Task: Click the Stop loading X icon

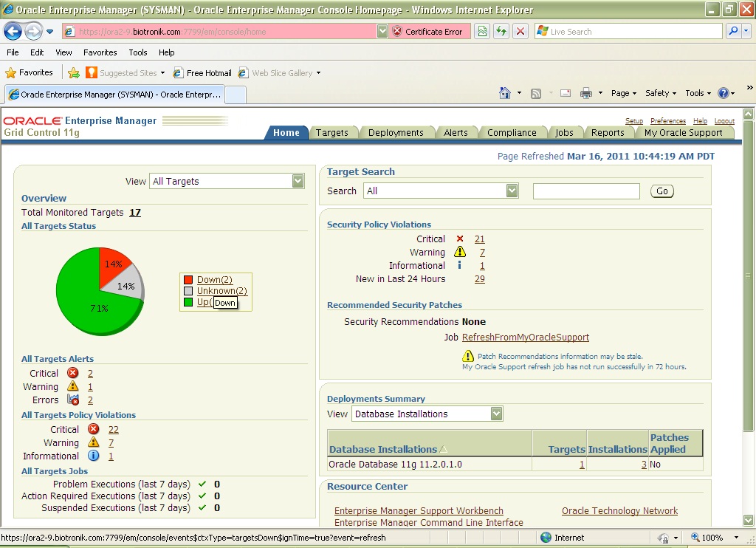Action: (x=520, y=31)
